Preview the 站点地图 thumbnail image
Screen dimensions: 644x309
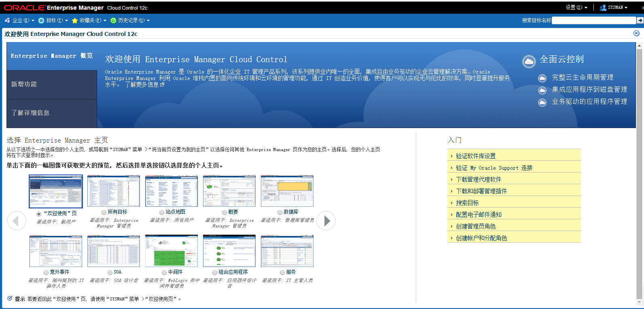[x=172, y=191]
